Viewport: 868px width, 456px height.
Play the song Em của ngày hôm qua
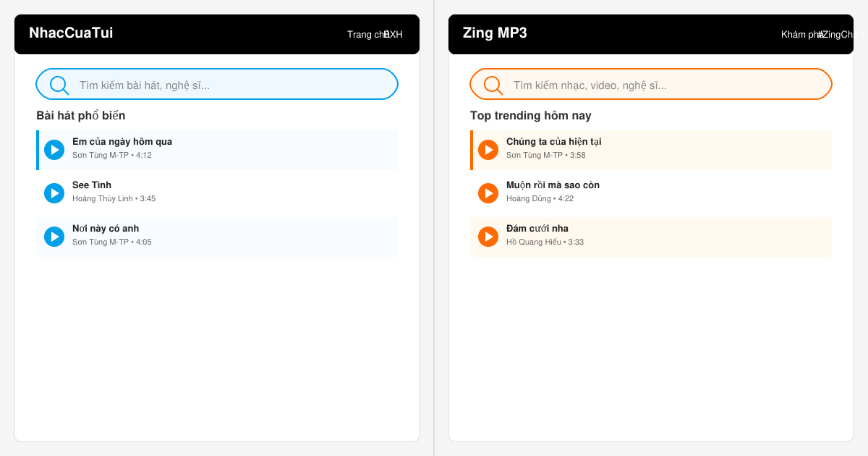coord(54,150)
